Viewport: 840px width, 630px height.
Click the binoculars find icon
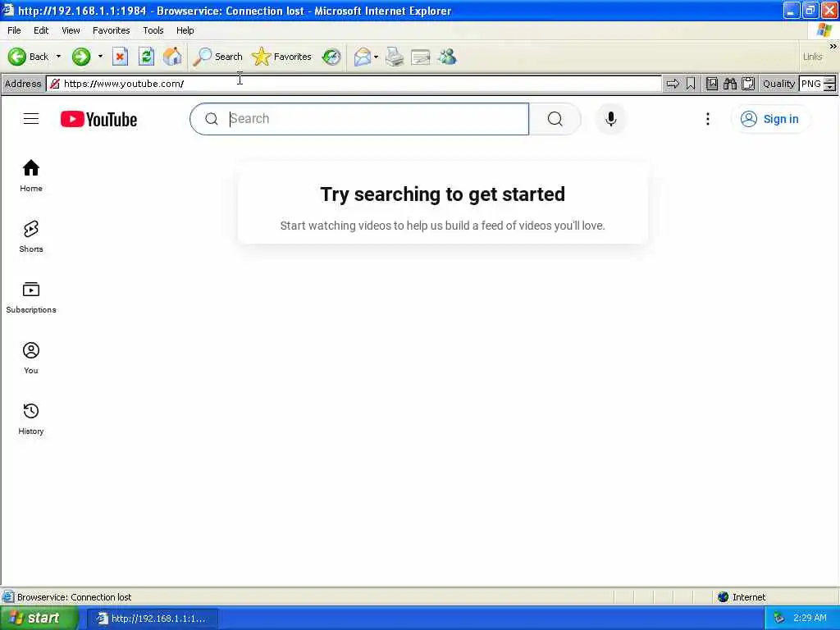(x=729, y=84)
